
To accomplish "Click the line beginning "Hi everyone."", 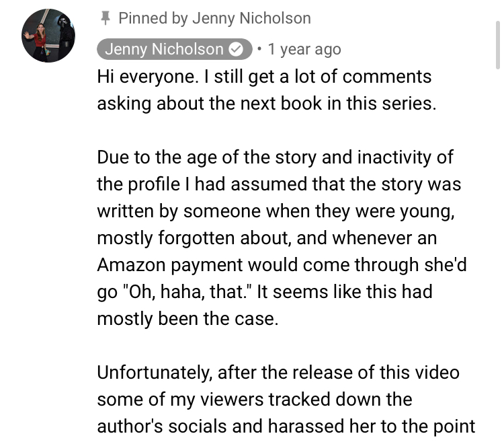I will (264, 77).
